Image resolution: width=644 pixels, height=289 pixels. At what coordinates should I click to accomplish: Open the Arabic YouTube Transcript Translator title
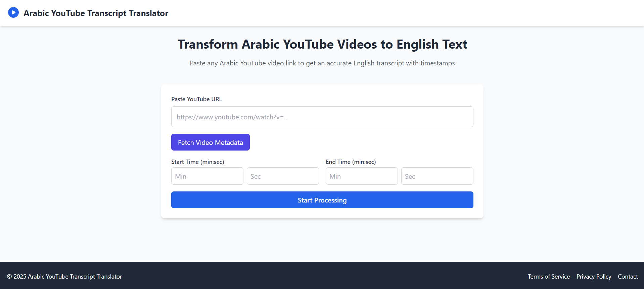tap(96, 13)
